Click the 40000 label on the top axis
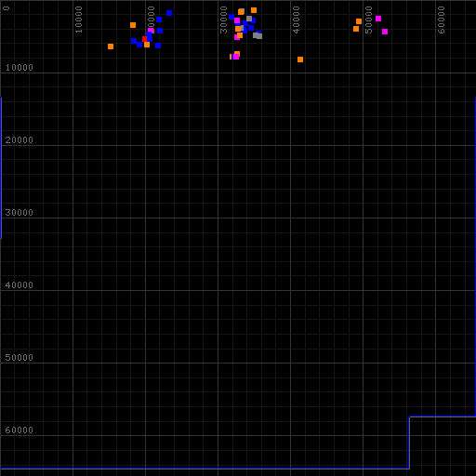Viewport: 476px width, 476px height. [x=297, y=20]
